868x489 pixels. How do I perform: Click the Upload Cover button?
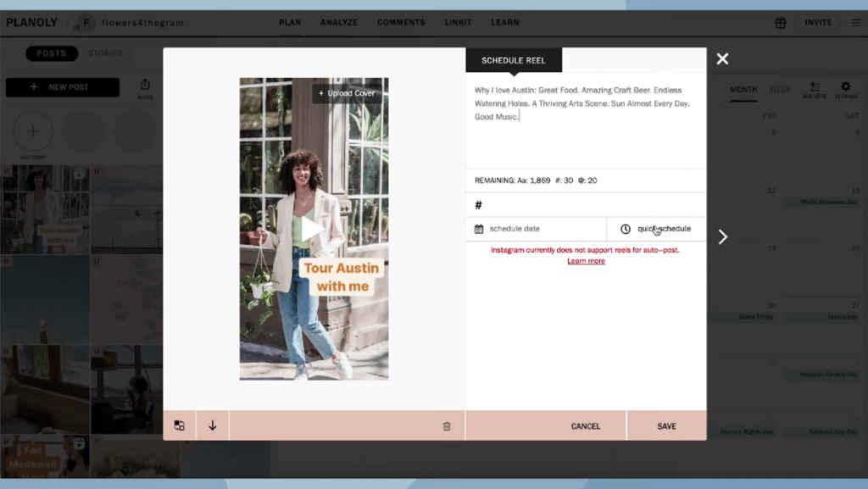[x=347, y=93]
